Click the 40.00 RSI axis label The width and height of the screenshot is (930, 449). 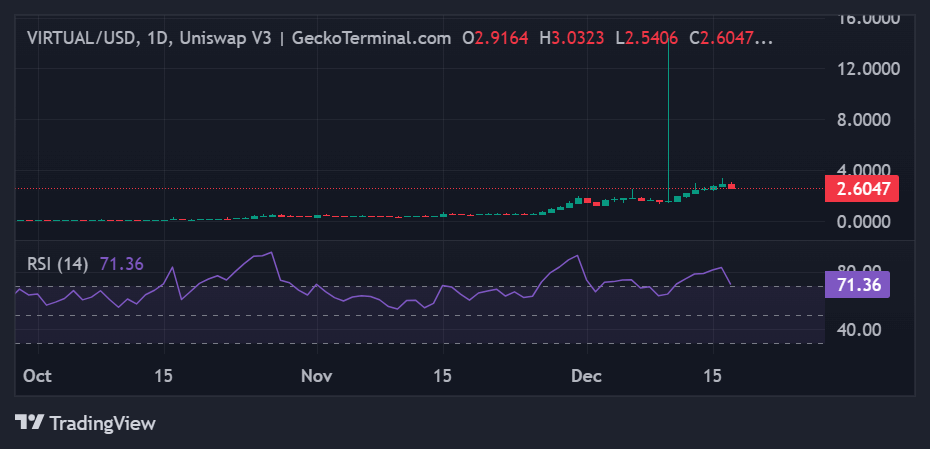pos(859,330)
